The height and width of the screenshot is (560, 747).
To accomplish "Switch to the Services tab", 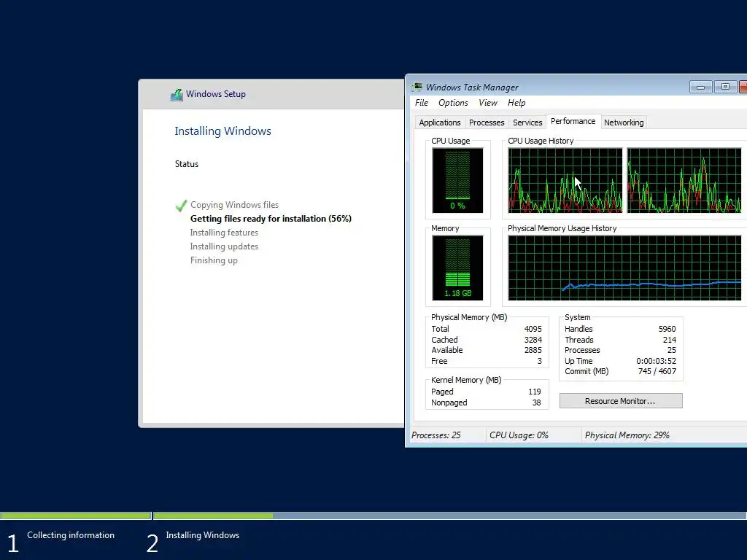I will [x=527, y=122].
